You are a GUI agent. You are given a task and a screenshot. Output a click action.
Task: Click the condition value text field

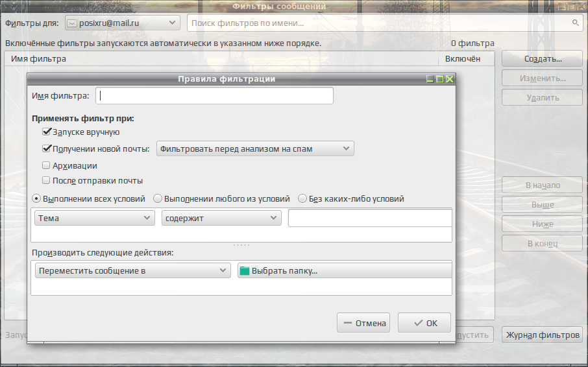370,218
